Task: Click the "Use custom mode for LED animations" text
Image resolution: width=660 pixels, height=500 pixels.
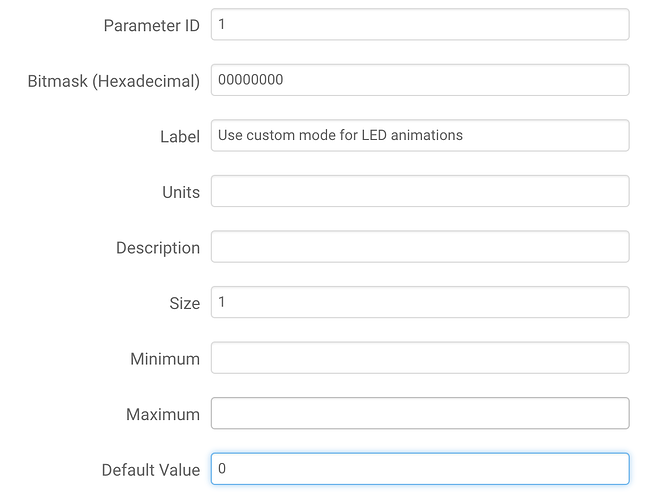Action: [340, 135]
